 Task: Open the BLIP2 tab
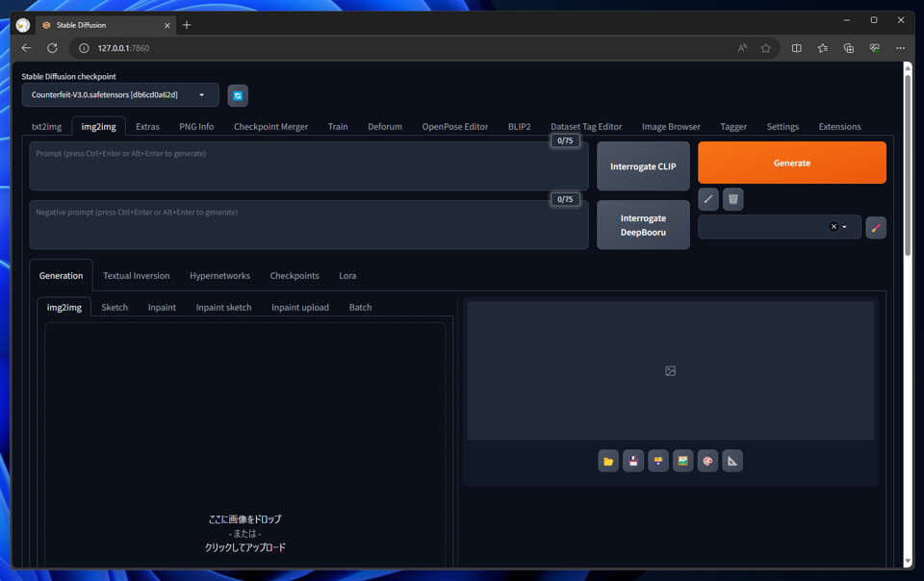(x=519, y=127)
